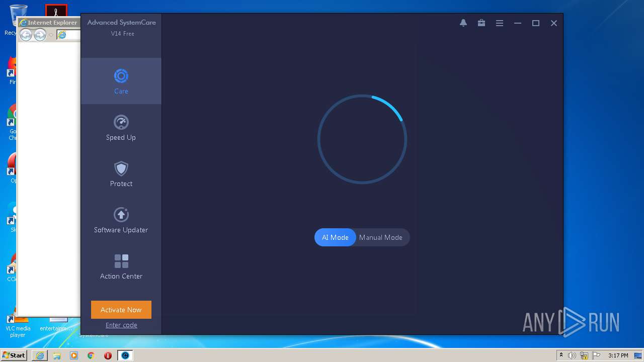Switch to AI Mode
644x362 pixels.
[x=335, y=237]
